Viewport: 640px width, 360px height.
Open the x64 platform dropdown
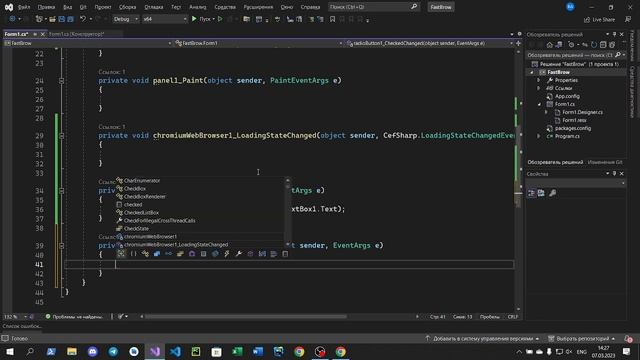(164, 19)
